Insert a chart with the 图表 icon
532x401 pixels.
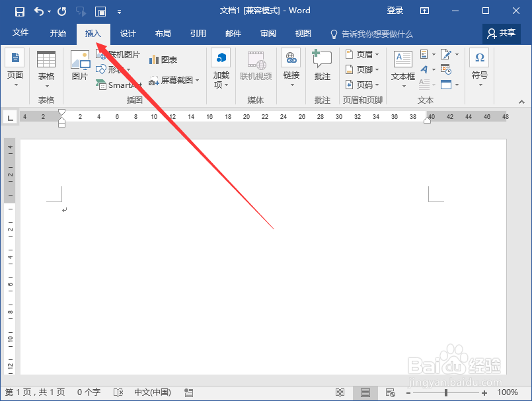[163, 58]
